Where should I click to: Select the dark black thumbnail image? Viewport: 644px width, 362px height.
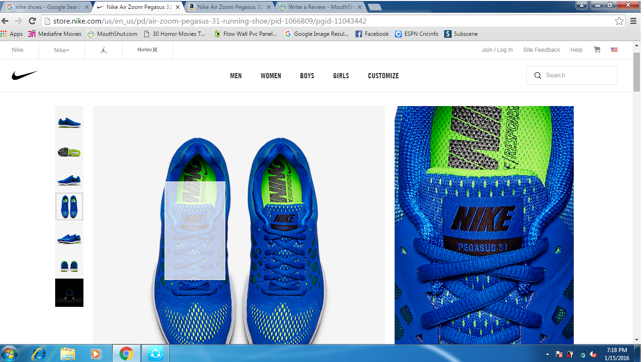[69, 293]
